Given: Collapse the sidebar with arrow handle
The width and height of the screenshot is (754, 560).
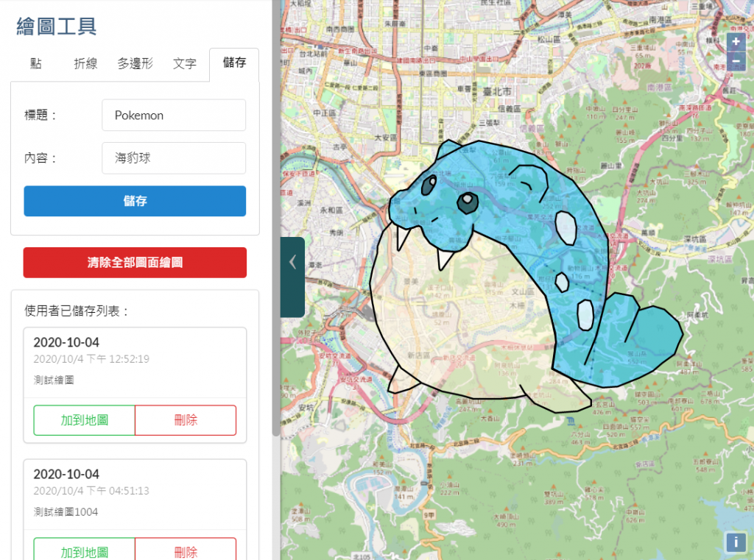Looking at the screenshot, I should [x=292, y=277].
